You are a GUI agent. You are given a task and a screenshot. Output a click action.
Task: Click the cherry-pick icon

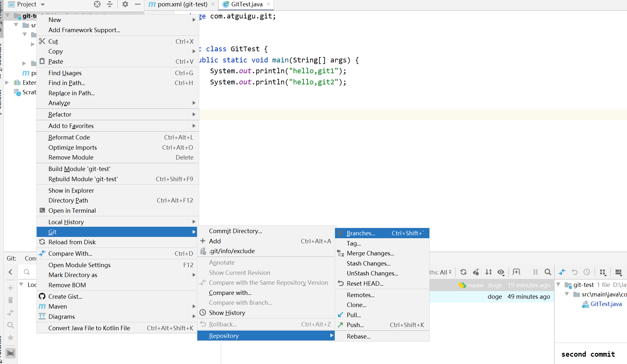(x=476, y=272)
